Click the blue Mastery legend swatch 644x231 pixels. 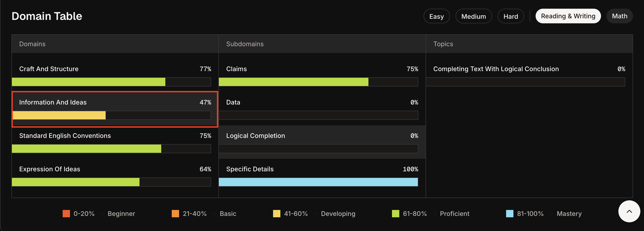[x=510, y=214]
